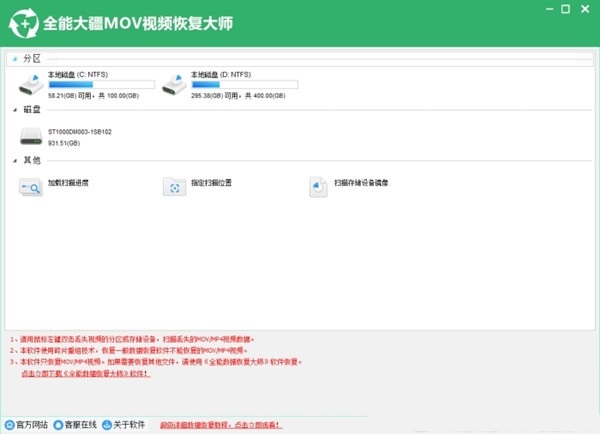The width and height of the screenshot is (600, 434).
Task: Open 关于软件 about dialog
Action: pos(129,425)
